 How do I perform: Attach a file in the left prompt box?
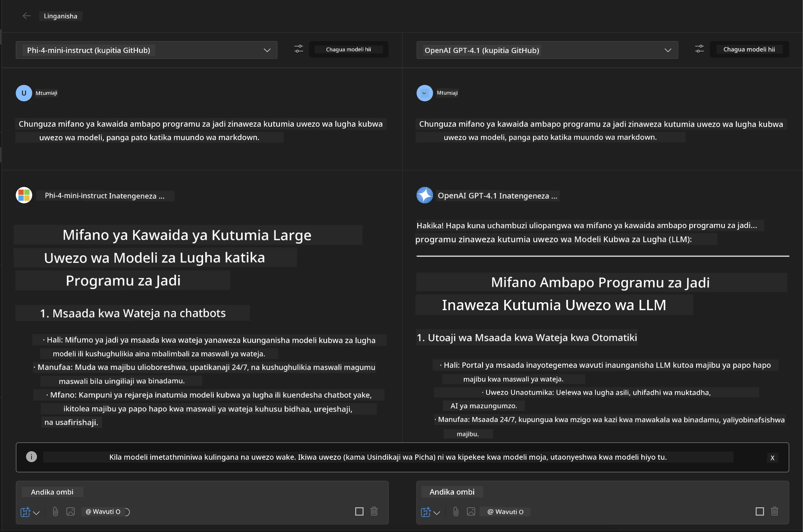[55, 511]
